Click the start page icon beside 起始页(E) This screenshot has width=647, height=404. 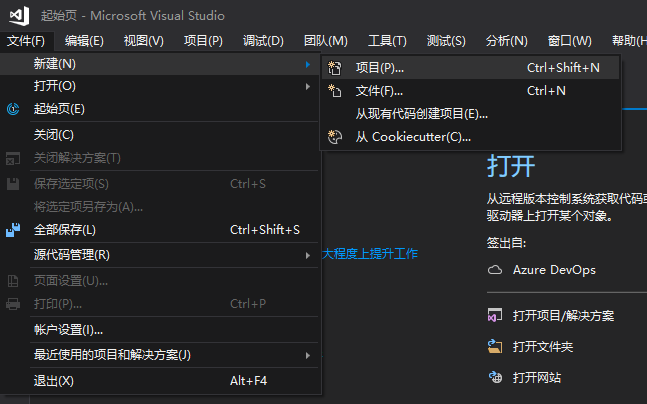pos(13,109)
